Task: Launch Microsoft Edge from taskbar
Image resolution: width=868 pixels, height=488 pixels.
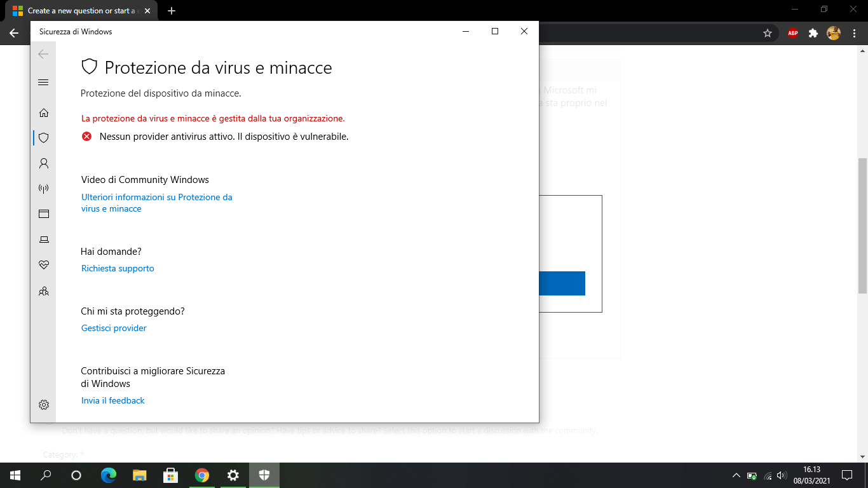Action: (x=109, y=475)
